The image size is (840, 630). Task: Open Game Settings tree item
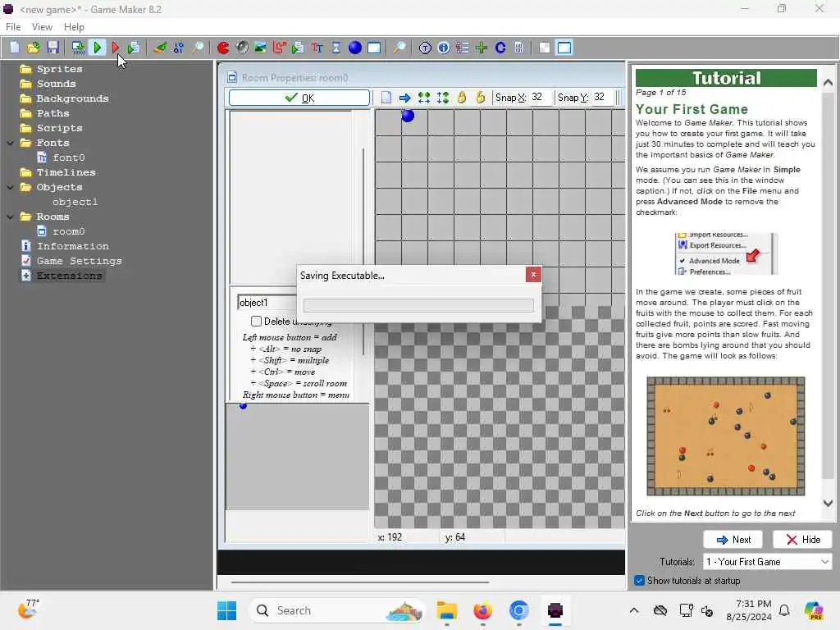80,261
